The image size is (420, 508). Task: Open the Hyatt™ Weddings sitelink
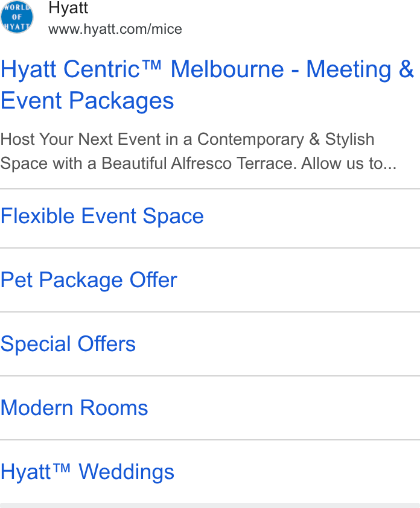click(x=87, y=472)
